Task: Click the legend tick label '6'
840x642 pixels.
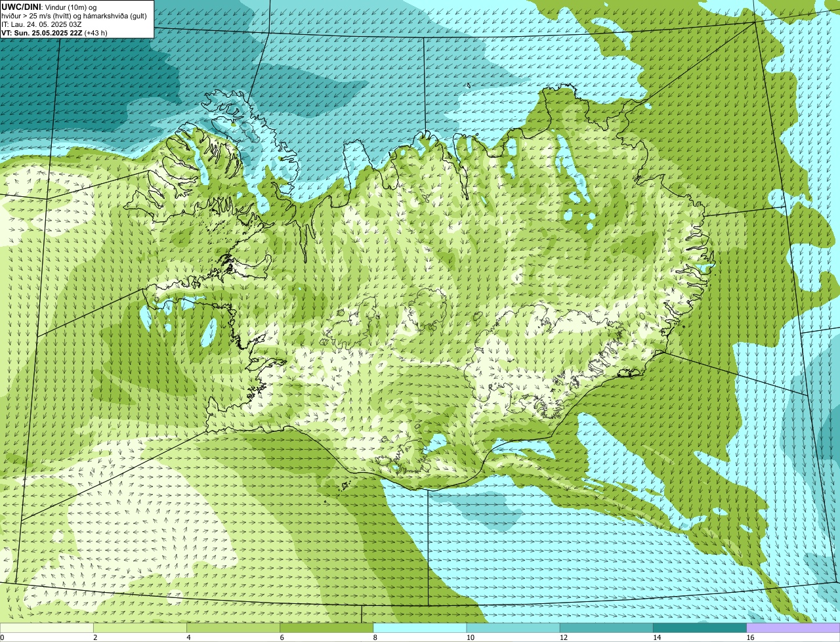Action: pyautogui.click(x=282, y=637)
